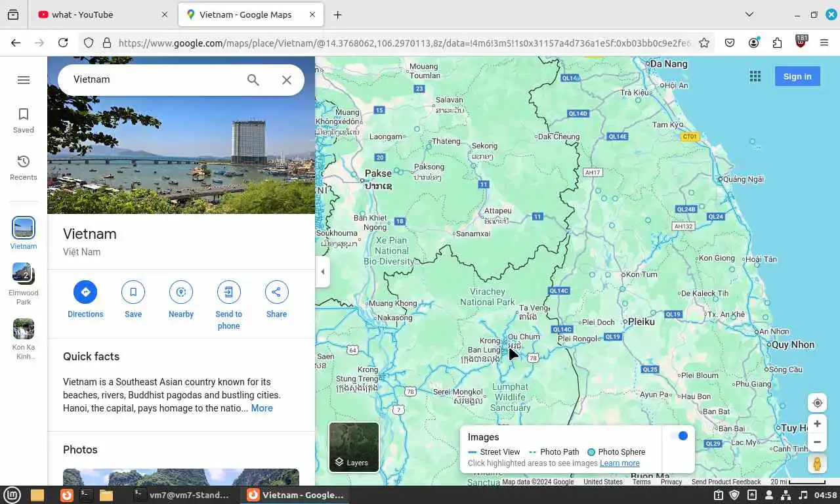This screenshot has height=504, width=840.
Task: Click the browser URL address bar
Action: 404,43
